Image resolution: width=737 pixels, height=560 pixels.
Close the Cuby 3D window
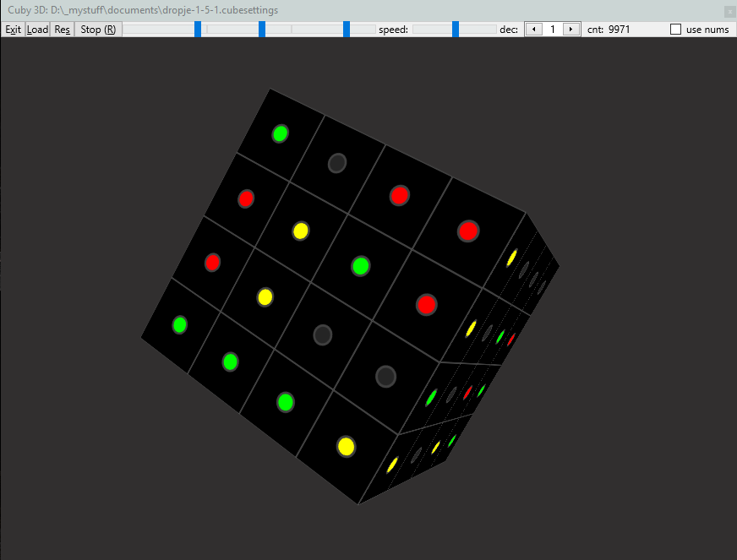click(730, 12)
